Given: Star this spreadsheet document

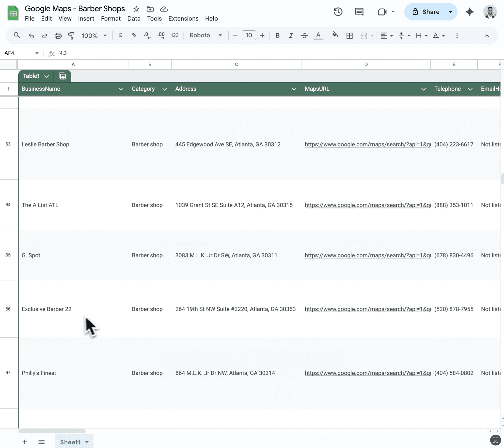Looking at the screenshot, I should 136,9.
